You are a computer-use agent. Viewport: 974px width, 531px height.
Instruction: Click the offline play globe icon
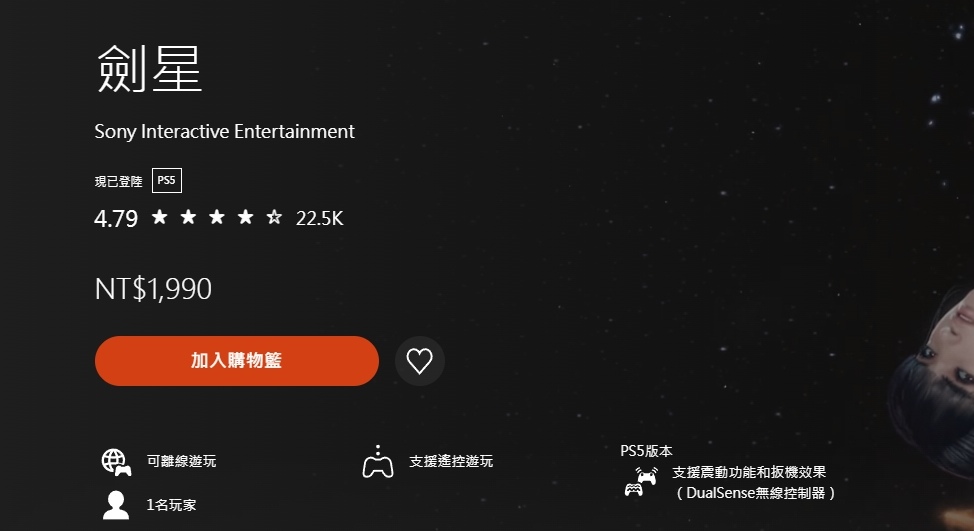click(116, 462)
